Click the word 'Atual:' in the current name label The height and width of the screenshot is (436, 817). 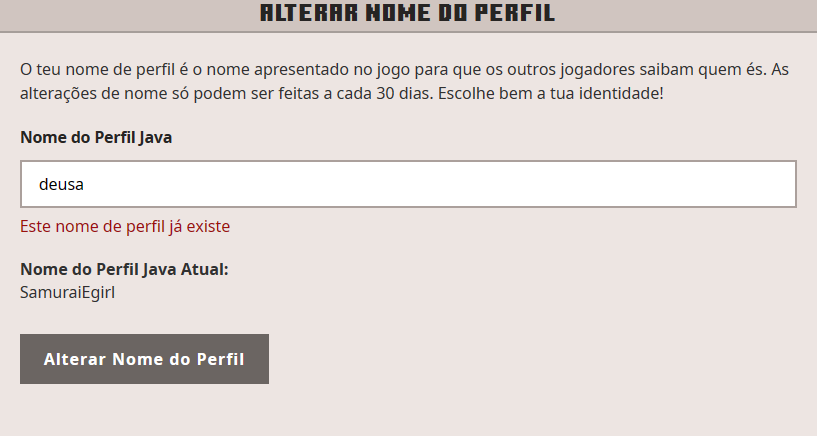point(206,269)
